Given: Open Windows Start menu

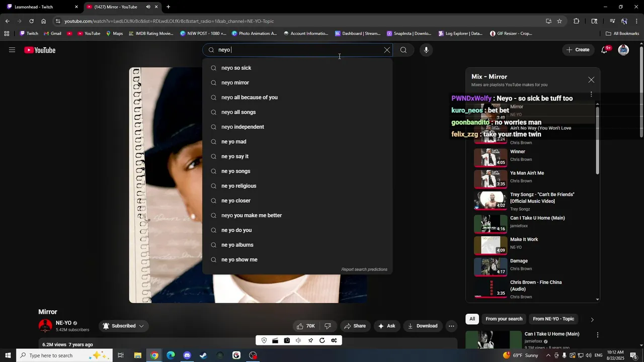Looking at the screenshot, I should click(x=8, y=355).
